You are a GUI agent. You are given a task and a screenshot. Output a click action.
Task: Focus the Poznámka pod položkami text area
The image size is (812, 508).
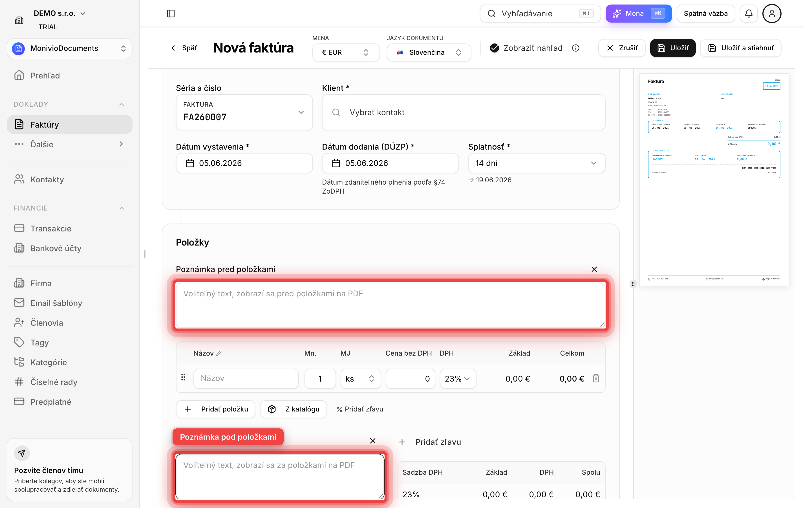[280, 477]
